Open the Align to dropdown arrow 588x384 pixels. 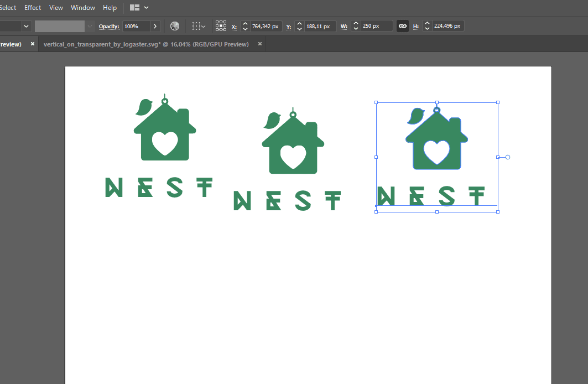(204, 26)
